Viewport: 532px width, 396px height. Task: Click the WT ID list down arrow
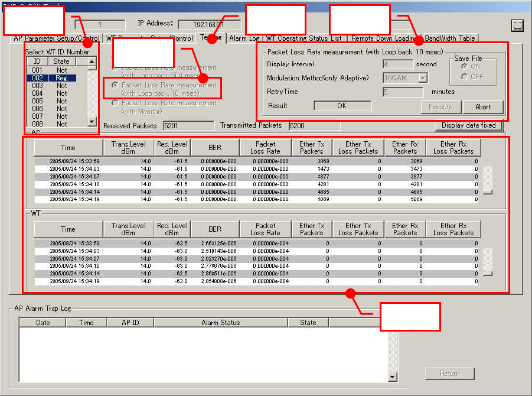coord(92,121)
